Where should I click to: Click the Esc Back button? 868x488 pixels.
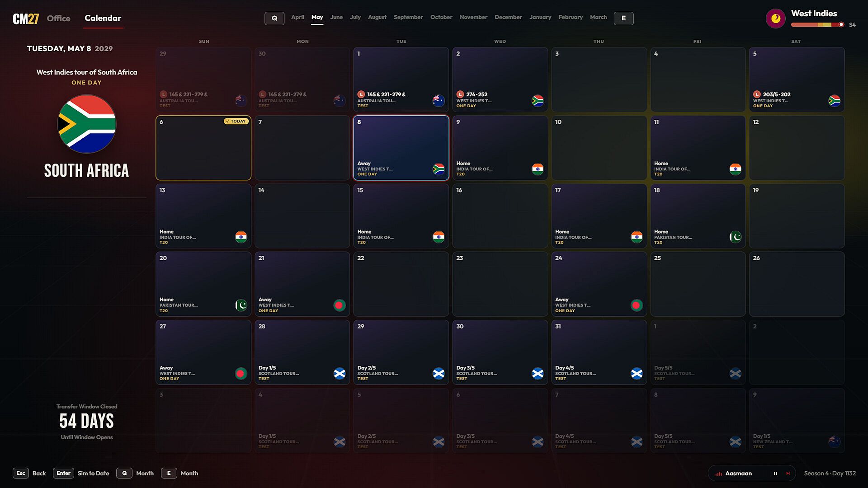click(29, 473)
